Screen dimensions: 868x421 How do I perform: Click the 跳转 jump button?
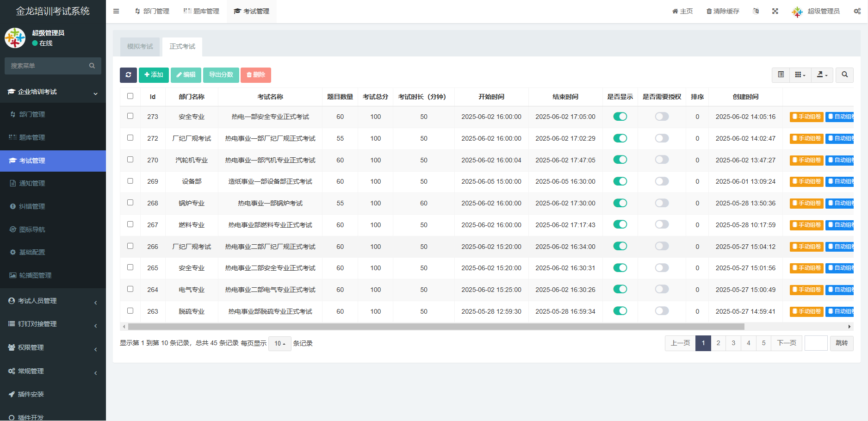tap(842, 343)
